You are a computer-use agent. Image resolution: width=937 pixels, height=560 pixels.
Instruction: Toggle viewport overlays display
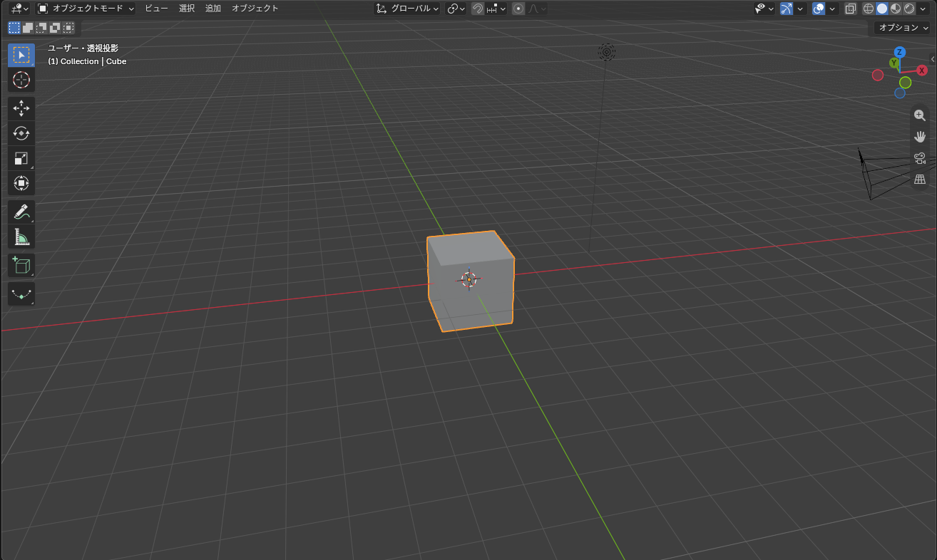point(819,9)
